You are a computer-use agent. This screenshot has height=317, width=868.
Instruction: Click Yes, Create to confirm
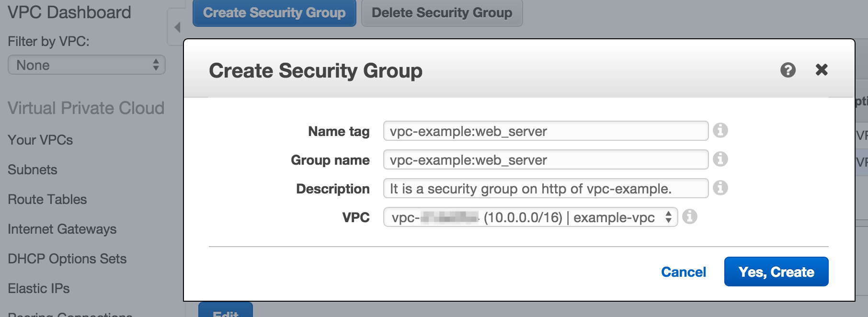pos(776,271)
